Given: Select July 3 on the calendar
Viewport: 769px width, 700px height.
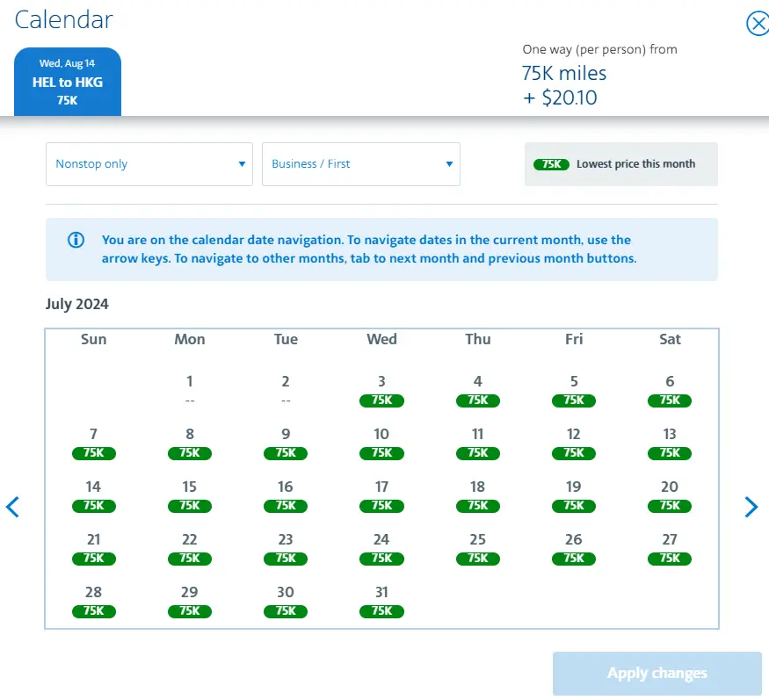Looking at the screenshot, I should click(x=381, y=390).
